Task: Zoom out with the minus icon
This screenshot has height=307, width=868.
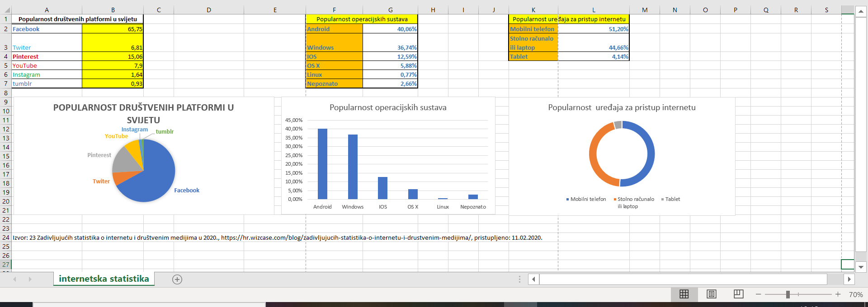Action: (x=758, y=294)
